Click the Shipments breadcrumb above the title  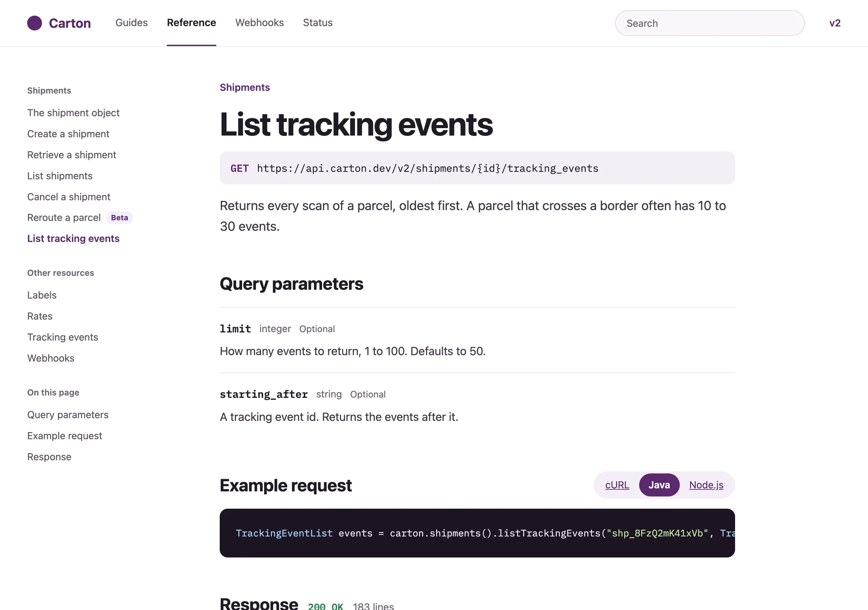(x=244, y=87)
